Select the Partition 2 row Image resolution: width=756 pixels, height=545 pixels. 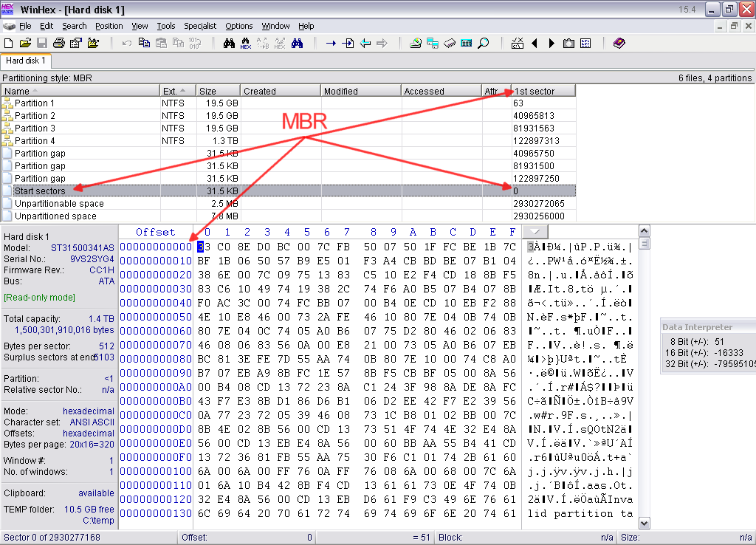289,116
